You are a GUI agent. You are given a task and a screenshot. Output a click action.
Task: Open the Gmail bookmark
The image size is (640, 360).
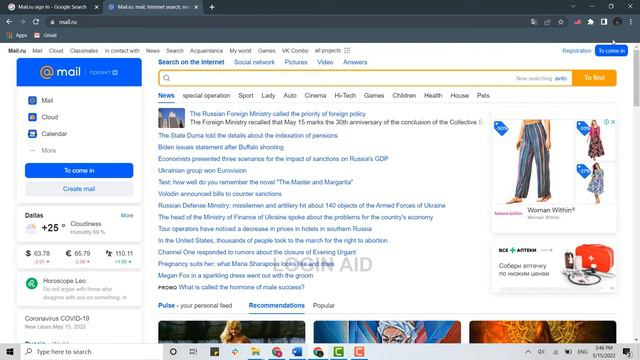pyautogui.click(x=45, y=35)
